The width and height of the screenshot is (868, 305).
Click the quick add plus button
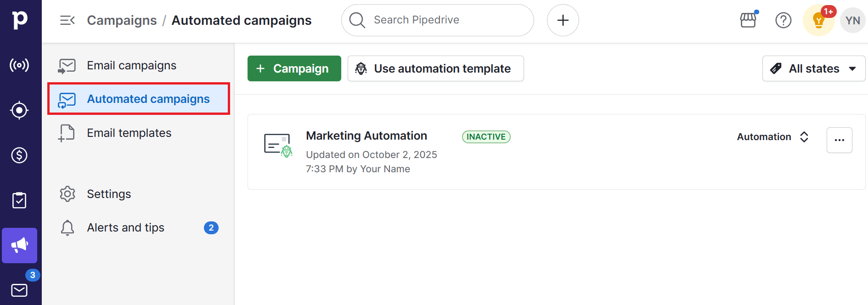(563, 20)
